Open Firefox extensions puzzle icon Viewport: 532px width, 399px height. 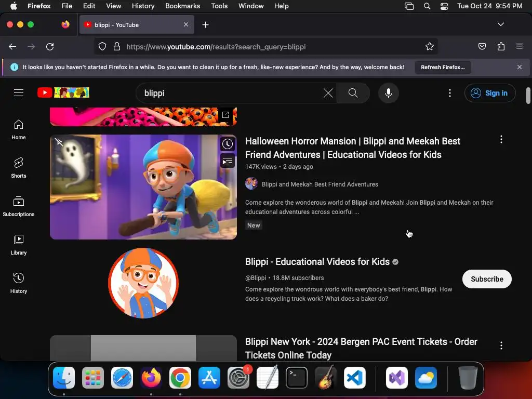[501, 46]
